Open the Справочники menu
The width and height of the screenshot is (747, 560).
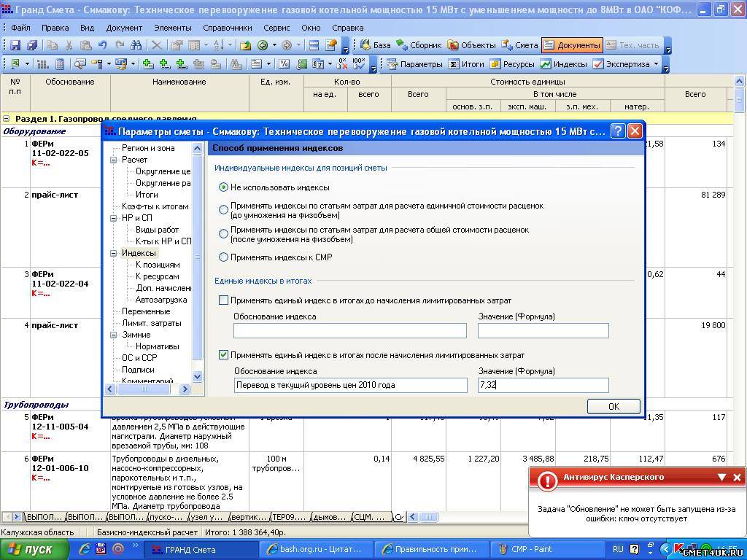[x=227, y=28]
